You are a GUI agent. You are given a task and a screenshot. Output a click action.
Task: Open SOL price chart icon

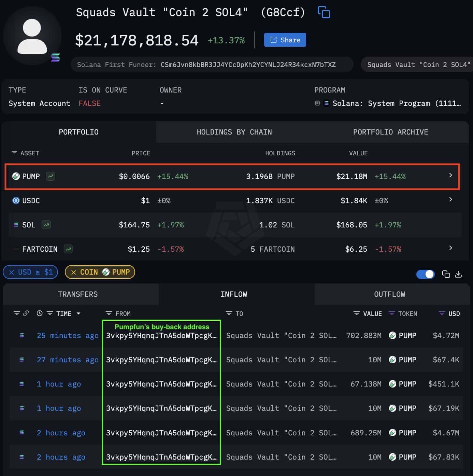pyautogui.click(x=46, y=225)
